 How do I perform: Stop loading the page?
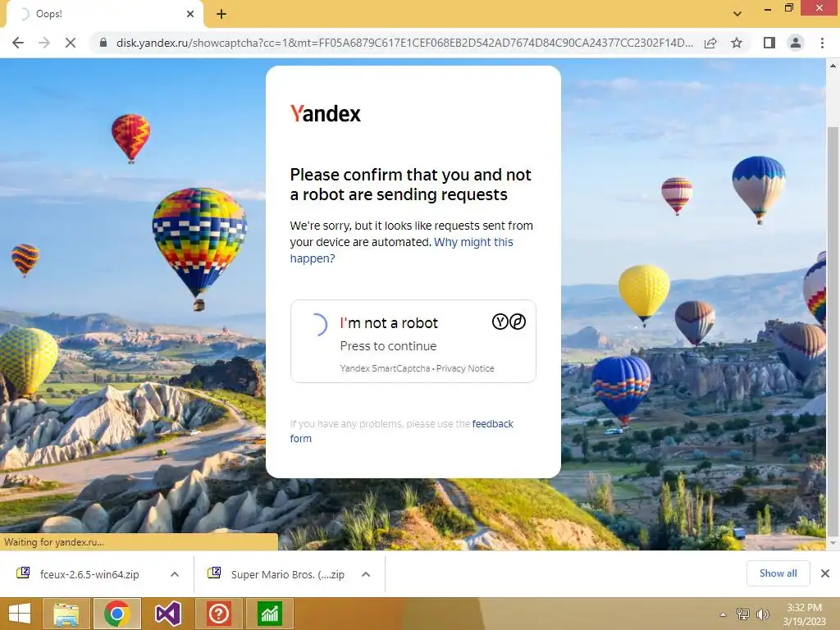click(x=71, y=43)
